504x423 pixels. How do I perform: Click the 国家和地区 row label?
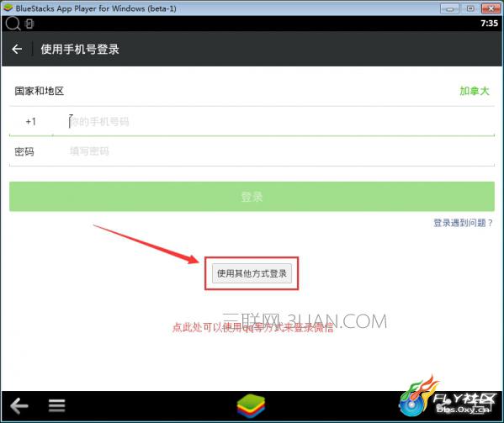pyautogui.click(x=40, y=91)
